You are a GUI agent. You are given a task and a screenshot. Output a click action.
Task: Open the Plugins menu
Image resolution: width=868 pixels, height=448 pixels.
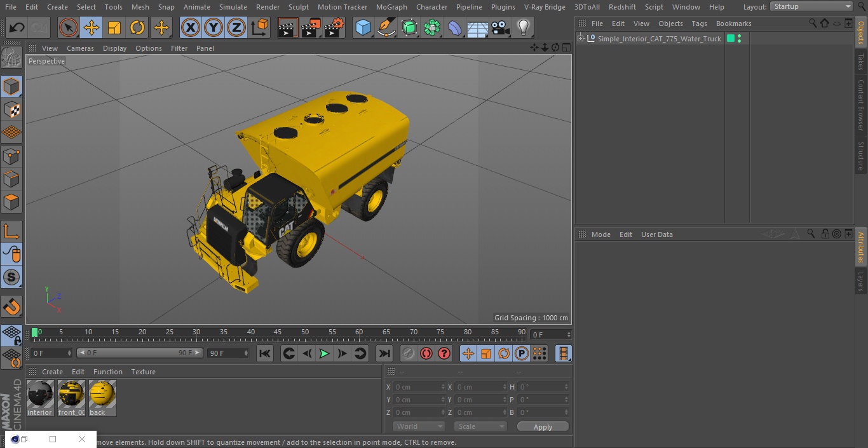pos(503,7)
